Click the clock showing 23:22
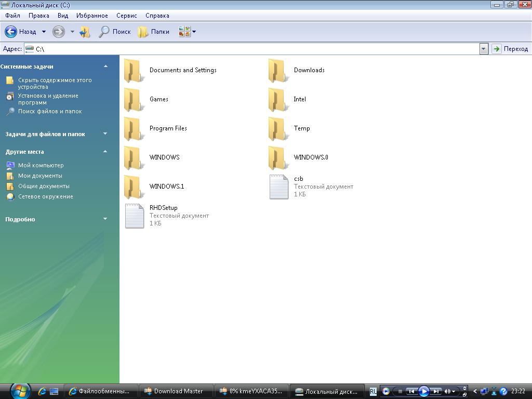 click(518, 391)
